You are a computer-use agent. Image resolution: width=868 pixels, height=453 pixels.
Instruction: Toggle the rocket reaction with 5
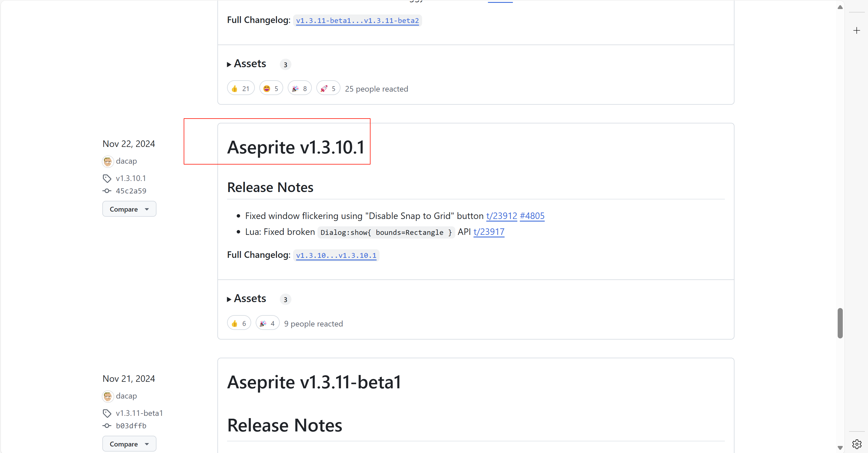click(x=328, y=89)
